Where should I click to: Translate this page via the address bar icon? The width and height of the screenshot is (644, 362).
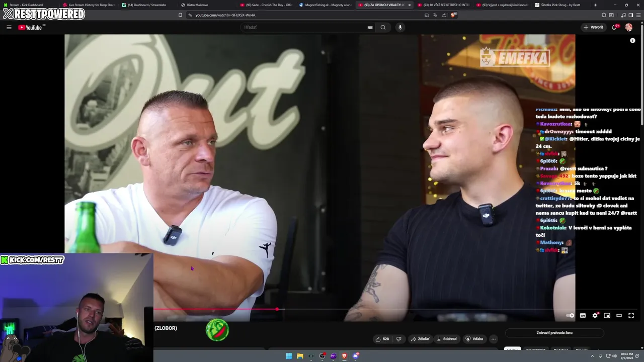(x=435, y=15)
